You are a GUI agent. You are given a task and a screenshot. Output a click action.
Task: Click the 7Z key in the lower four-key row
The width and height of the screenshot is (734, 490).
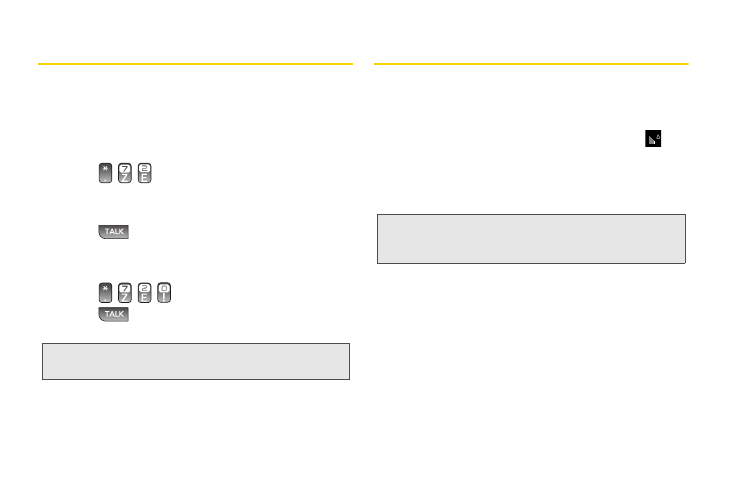point(125,293)
